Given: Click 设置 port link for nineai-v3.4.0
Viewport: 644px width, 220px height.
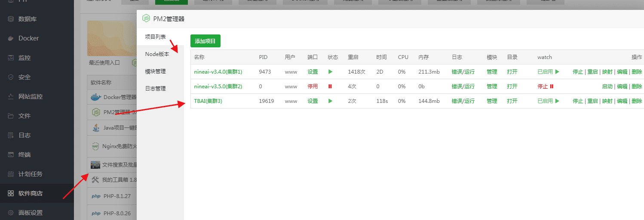Looking at the screenshot, I should [x=313, y=72].
